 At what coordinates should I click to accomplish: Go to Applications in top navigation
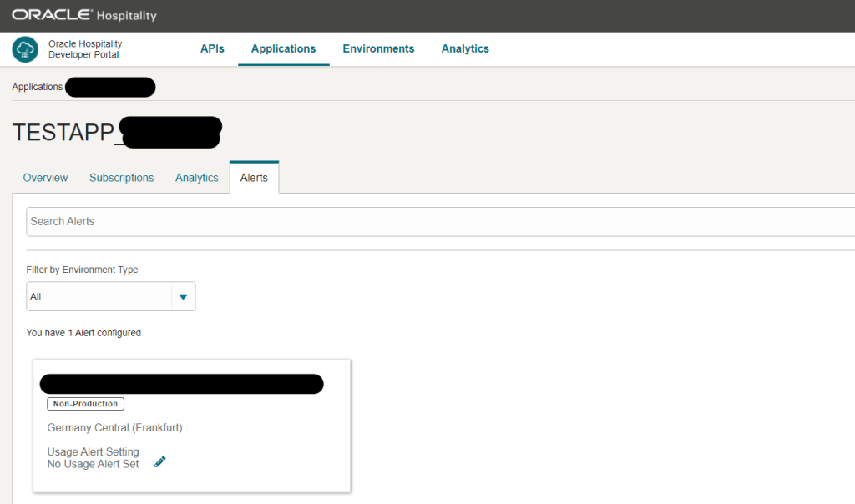click(x=283, y=48)
